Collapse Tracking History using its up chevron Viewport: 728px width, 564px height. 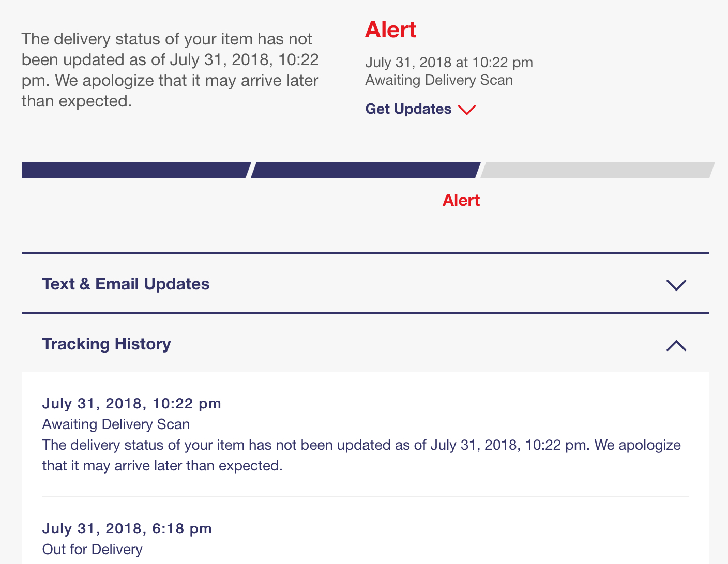[x=676, y=345]
